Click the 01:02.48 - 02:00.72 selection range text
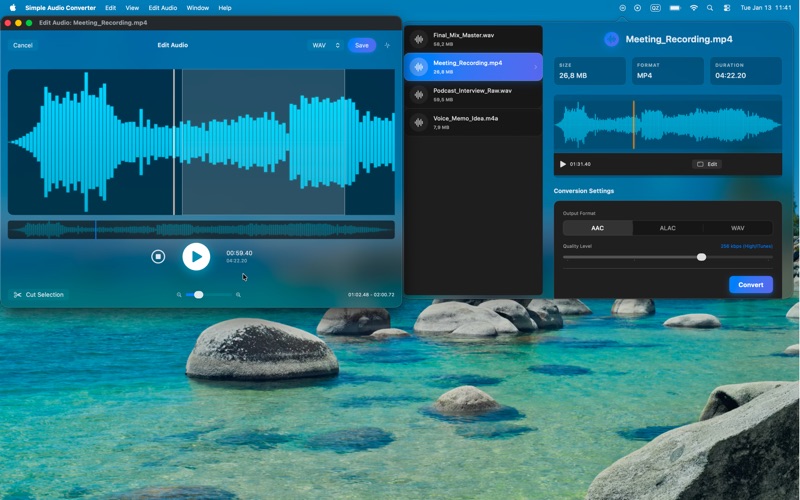Screen dimensions: 800x500 371,295
